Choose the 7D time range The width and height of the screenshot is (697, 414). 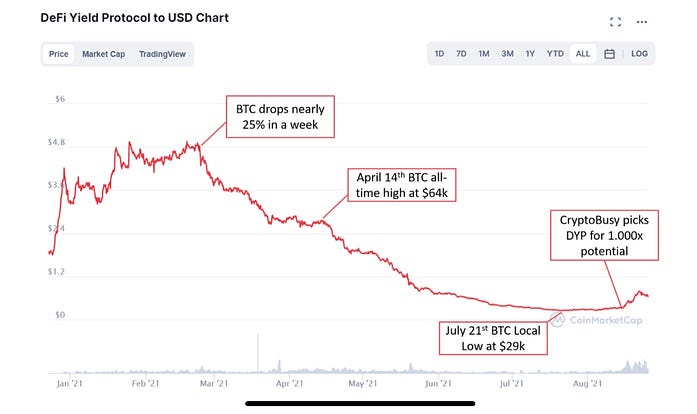coord(461,54)
